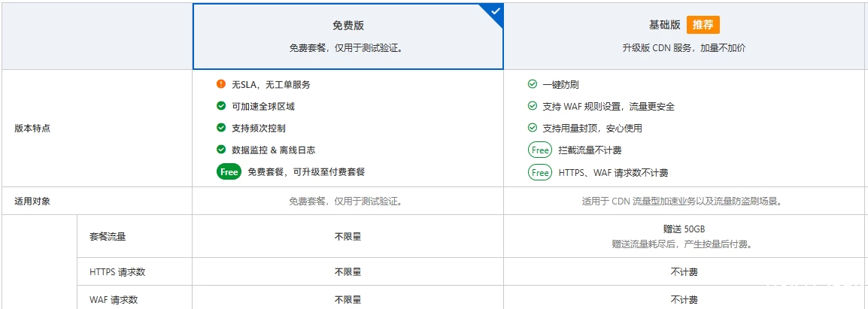Click the 适用对象 row label
The width and height of the screenshot is (868, 309).
pos(32,201)
